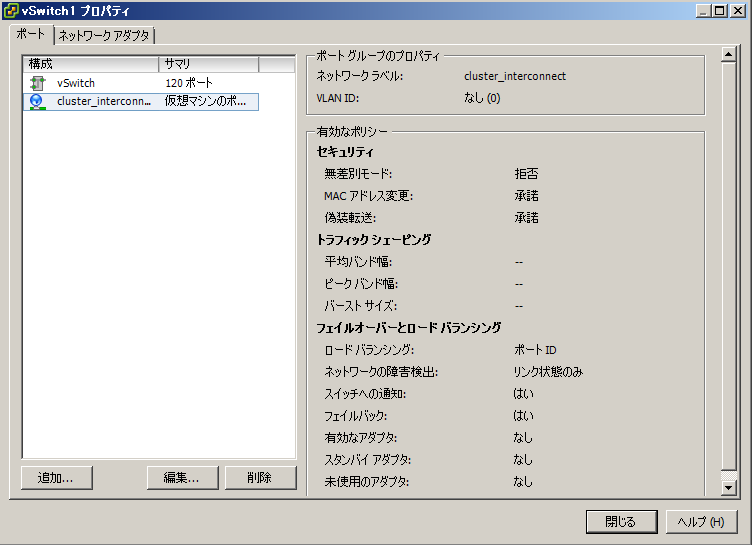753x545 pixels.
Task: Click the ロード バランシング value 'ポート ID'
Action: tap(535, 350)
